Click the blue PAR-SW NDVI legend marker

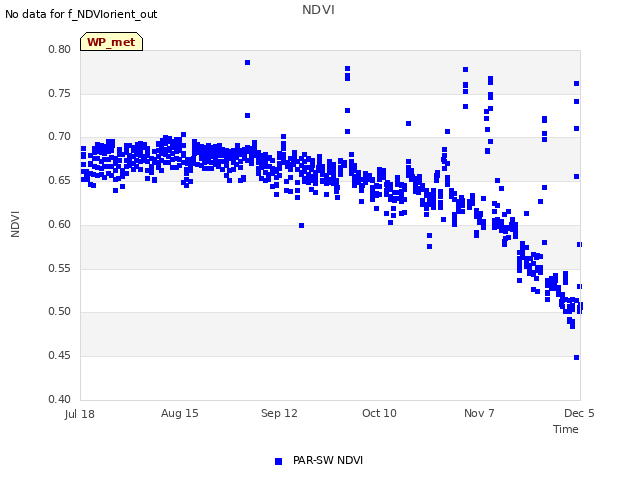278,461
